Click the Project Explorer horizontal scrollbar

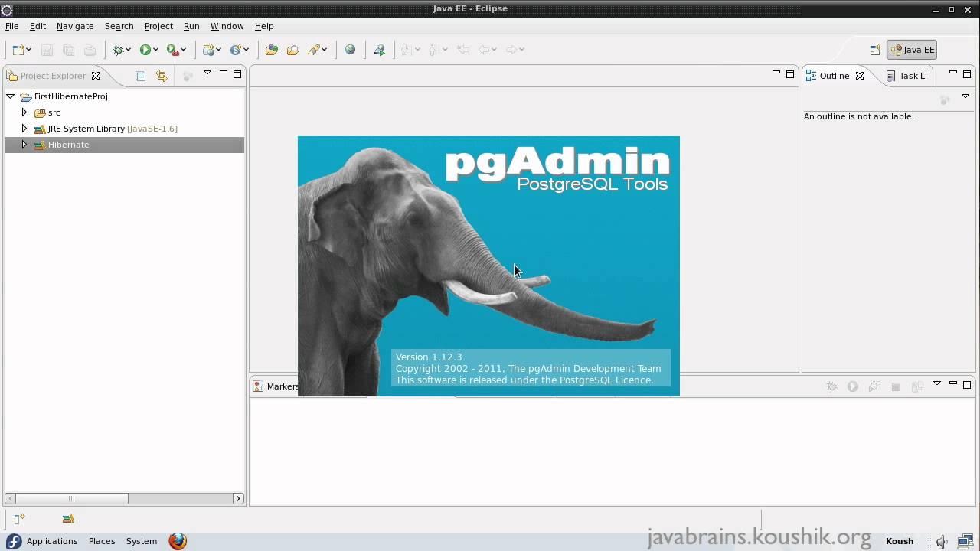tap(124, 498)
